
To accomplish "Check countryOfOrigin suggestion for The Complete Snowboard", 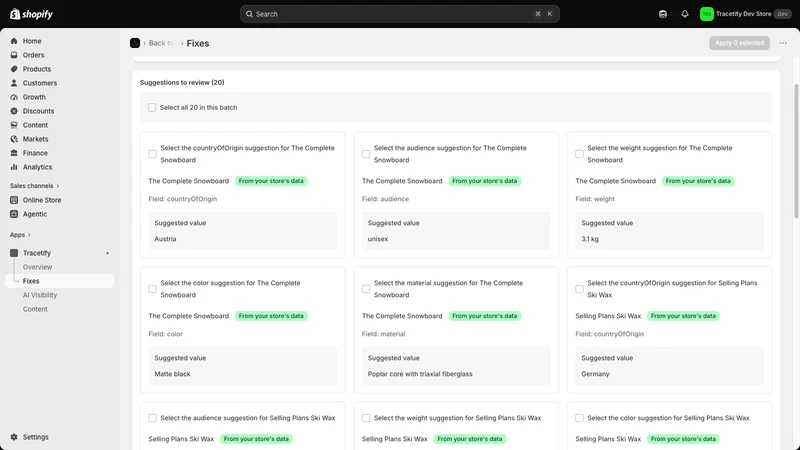I will tap(152, 154).
